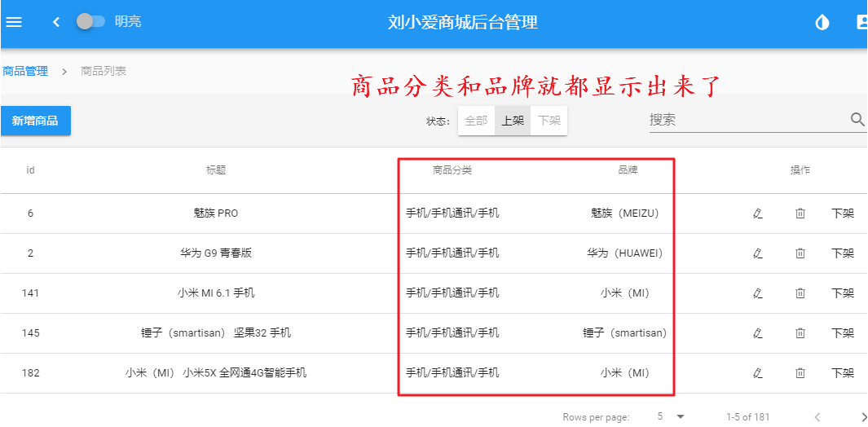
Task: Click 商品分类 column header
Action: [x=452, y=170]
